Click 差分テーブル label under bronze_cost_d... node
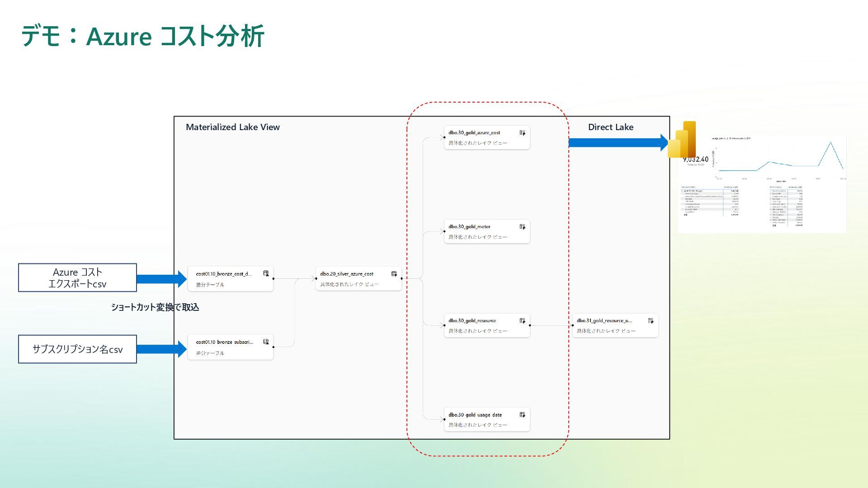 (x=210, y=285)
